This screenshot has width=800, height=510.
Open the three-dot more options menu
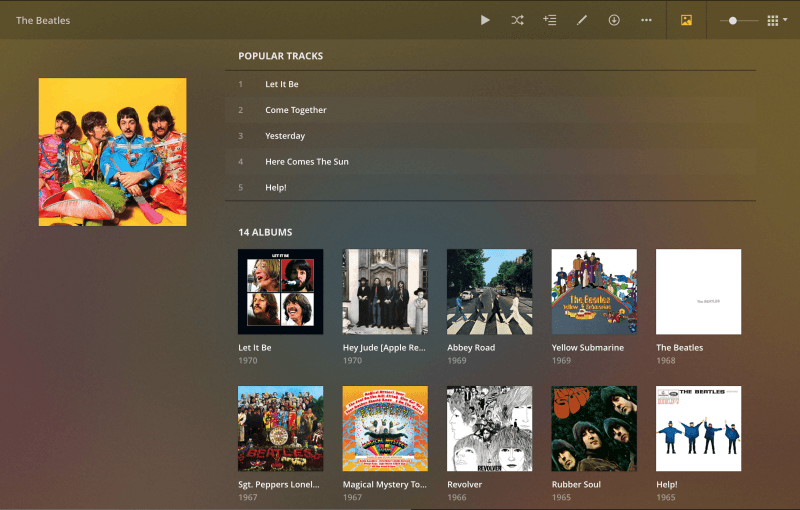(646, 20)
